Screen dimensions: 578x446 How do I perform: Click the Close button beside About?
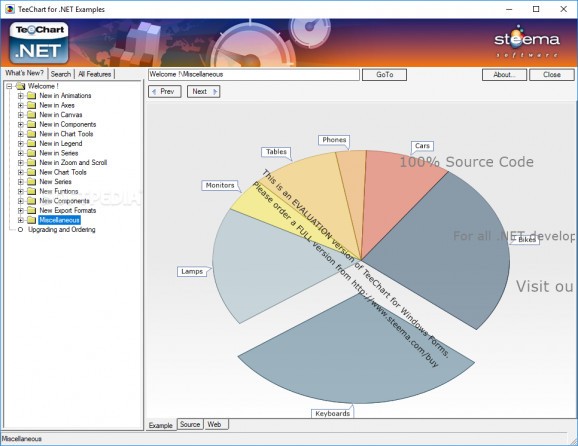point(552,74)
